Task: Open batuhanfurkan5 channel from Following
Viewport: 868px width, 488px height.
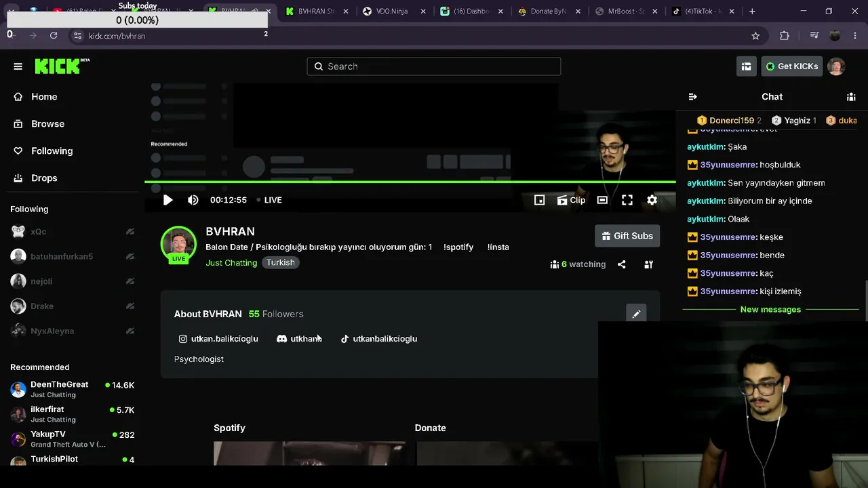Action: click(73, 256)
